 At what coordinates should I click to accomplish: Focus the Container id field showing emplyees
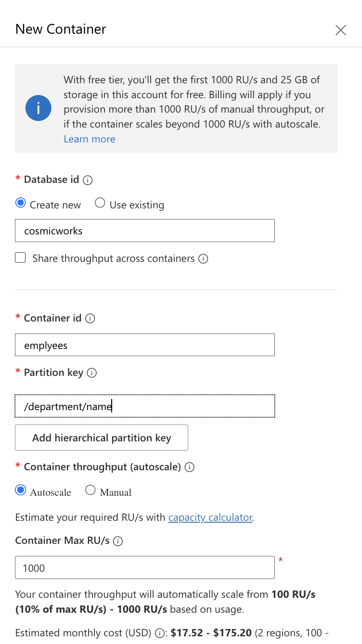145,345
